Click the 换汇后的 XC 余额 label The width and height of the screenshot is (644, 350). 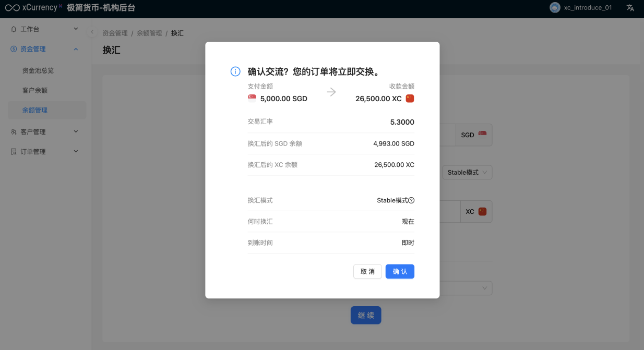click(272, 164)
